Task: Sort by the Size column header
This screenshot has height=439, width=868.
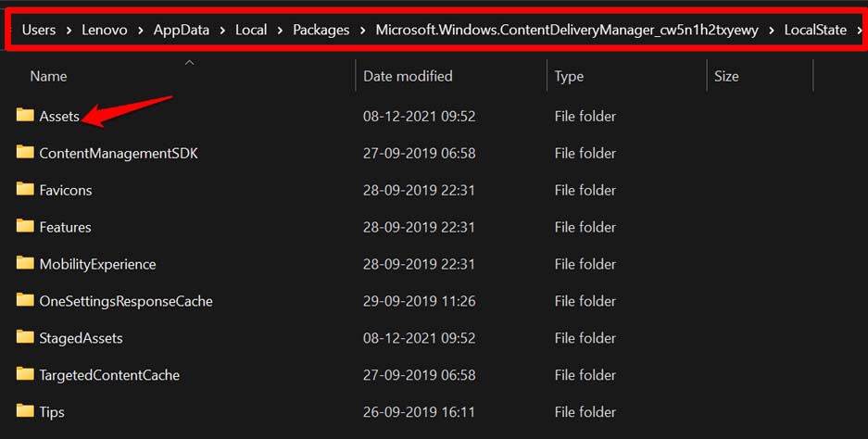Action: point(726,76)
